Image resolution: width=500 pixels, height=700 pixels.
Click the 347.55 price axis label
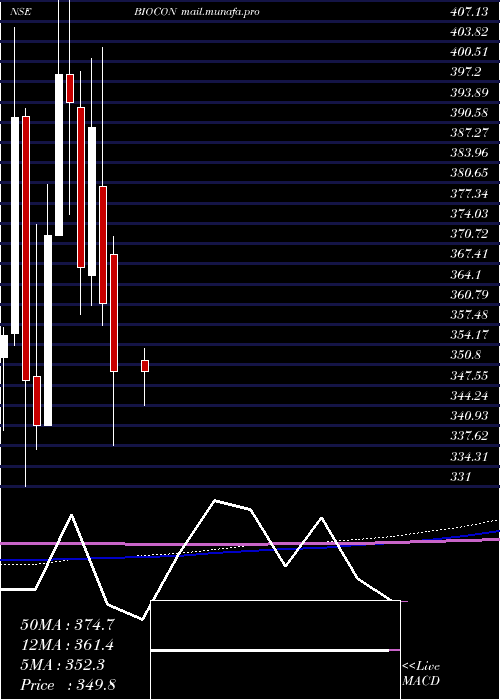pyautogui.click(x=469, y=375)
